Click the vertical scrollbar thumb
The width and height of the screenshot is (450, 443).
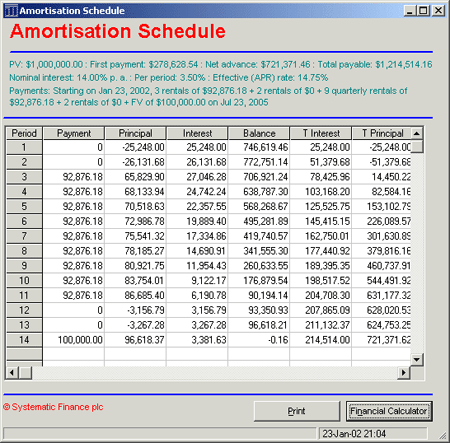[x=417, y=146]
